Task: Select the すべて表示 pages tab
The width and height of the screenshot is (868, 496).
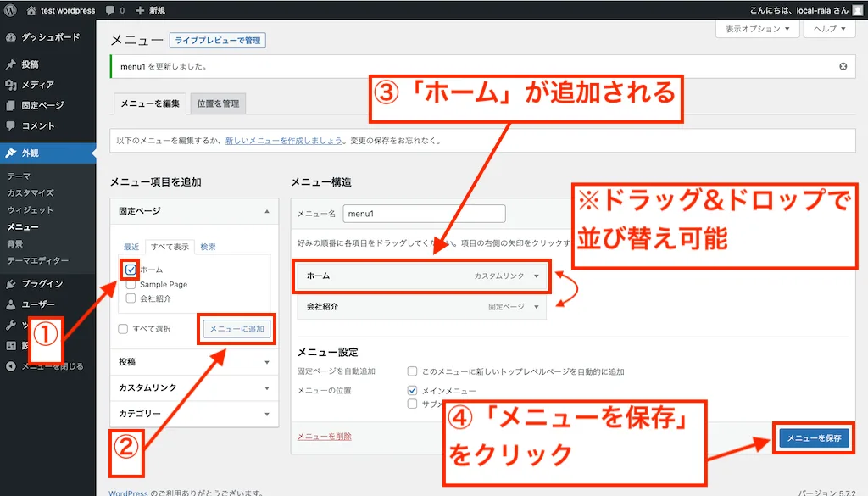Action: [x=170, y=247]
